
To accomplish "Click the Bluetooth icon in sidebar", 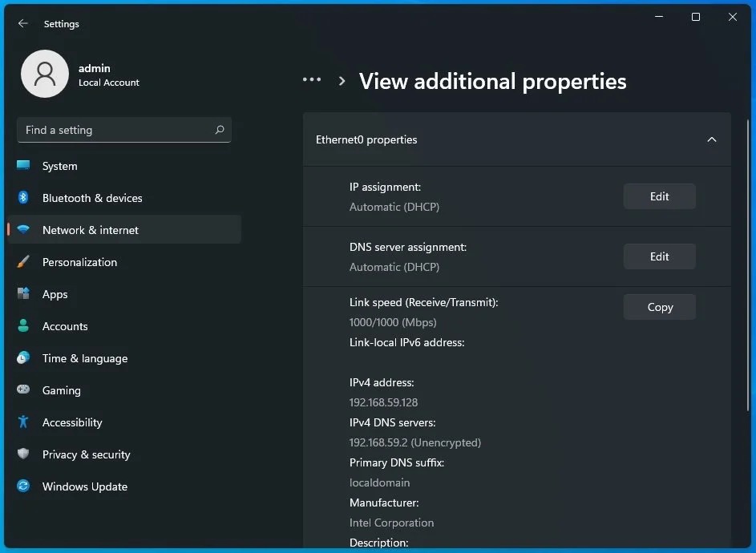I will [23, 198].
